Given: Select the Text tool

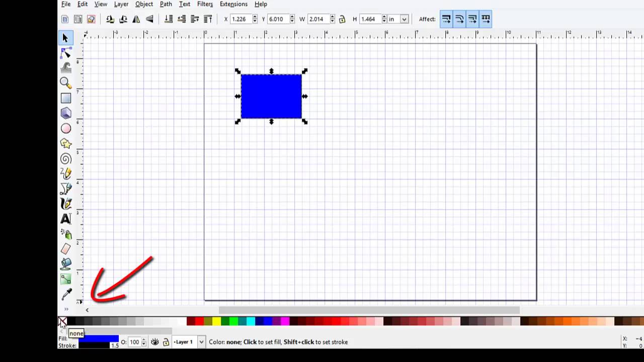Looking at the screenshot, I should [65, 219].
